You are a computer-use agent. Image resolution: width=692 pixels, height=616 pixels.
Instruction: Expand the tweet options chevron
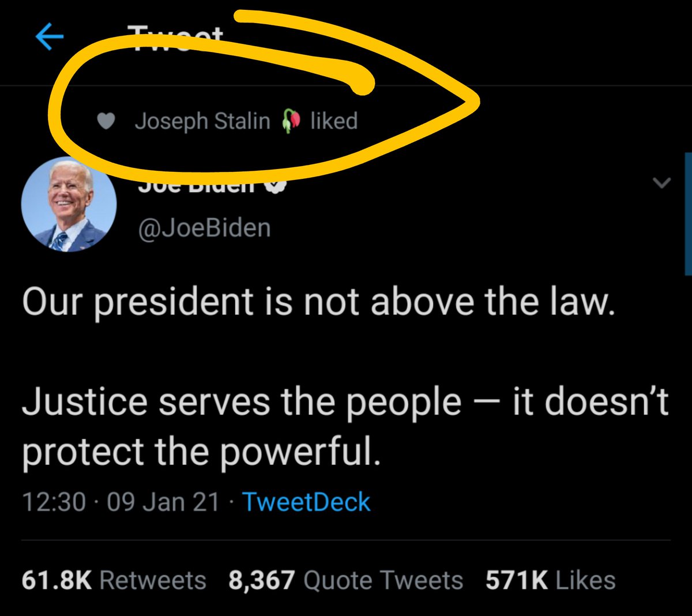click(661, 183)
